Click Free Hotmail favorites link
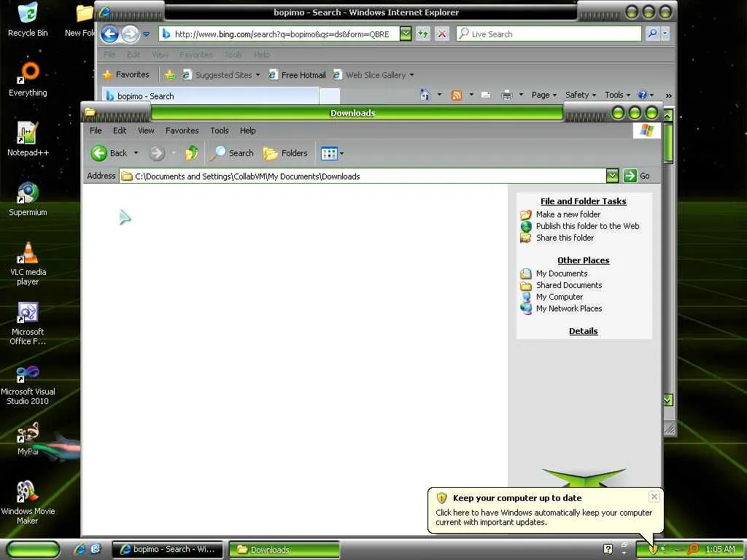 pyautogui.click(x=298, y=75)
